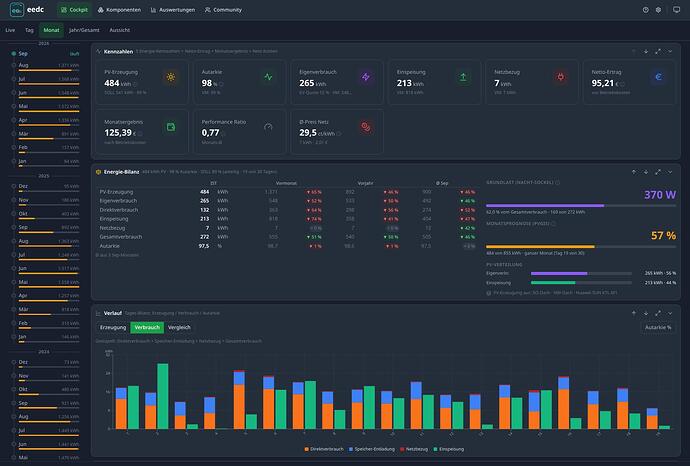The image size is (690, 466).
Task: Click the Grundlast purple progress bar
Action: (x=581, y=205)
